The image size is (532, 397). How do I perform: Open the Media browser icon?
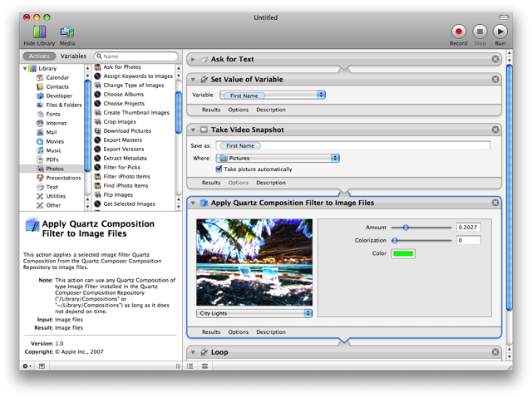coord(67,32)
